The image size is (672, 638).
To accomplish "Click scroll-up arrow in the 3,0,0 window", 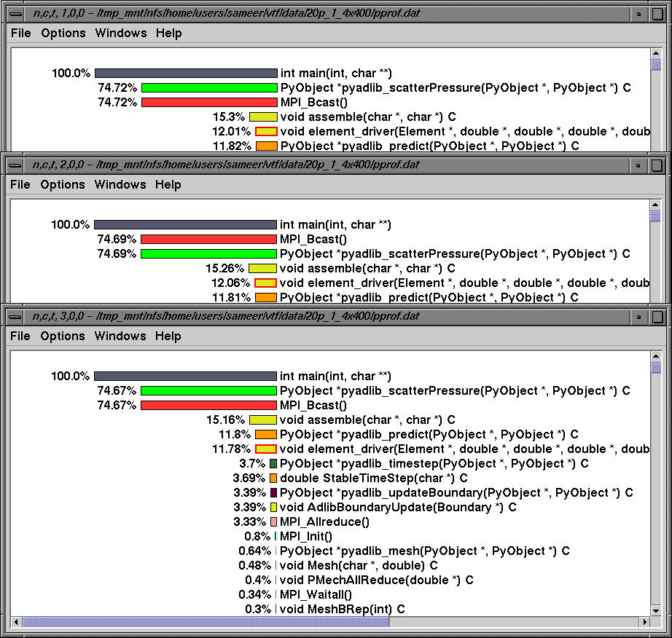I will (x=656, y=356).
